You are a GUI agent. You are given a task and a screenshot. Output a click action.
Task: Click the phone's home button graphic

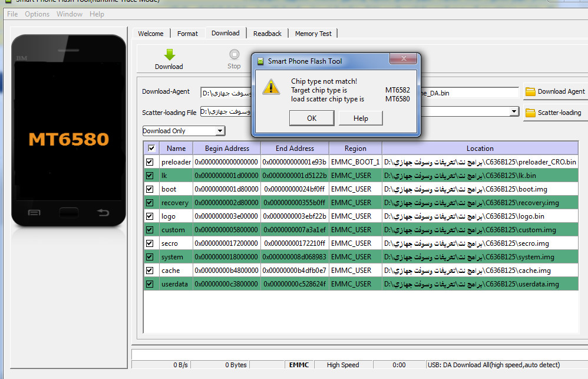click(68, 213)
